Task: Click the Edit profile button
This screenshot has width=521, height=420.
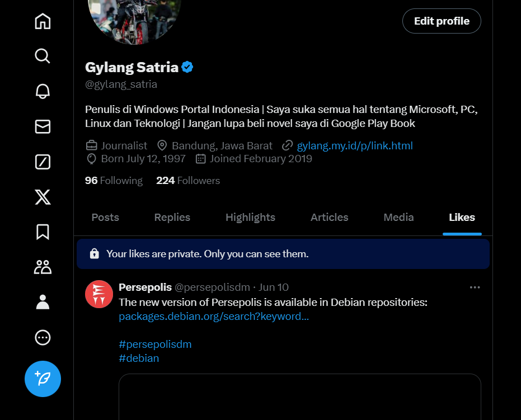Action: [x=442, y=21]
